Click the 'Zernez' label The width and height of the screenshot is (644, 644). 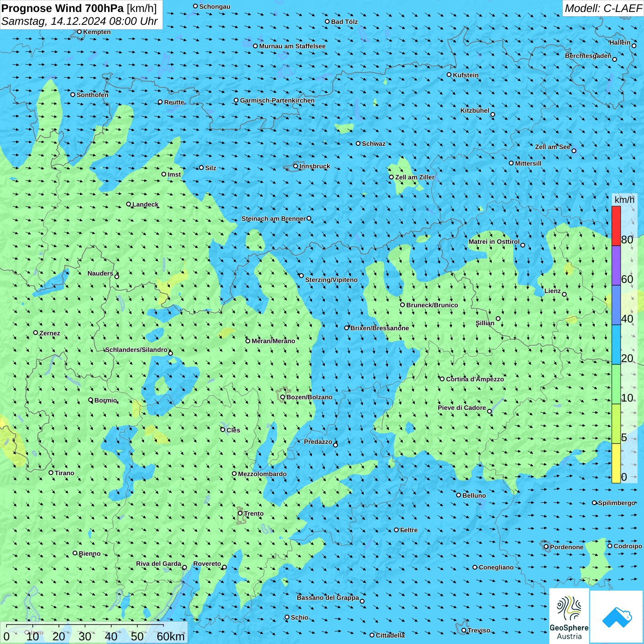pos(50,333)
